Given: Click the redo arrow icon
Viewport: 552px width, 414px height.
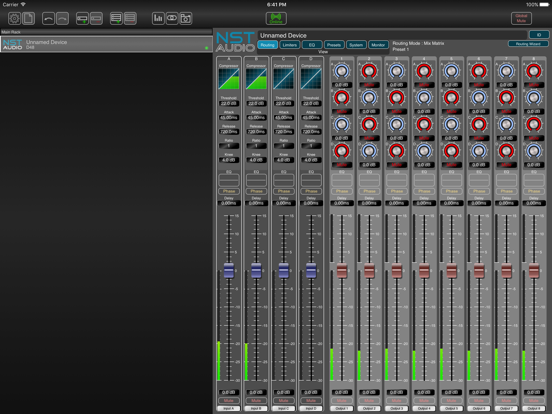Looking at the screenshot, I should coord(62,18).
